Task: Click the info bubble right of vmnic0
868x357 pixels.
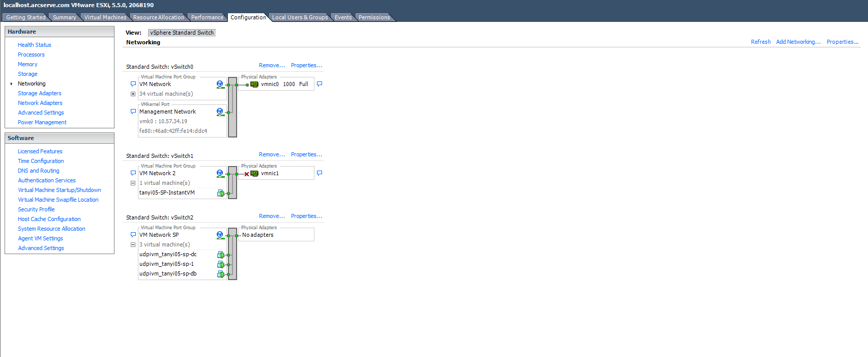Action: (x=320, y=84)
